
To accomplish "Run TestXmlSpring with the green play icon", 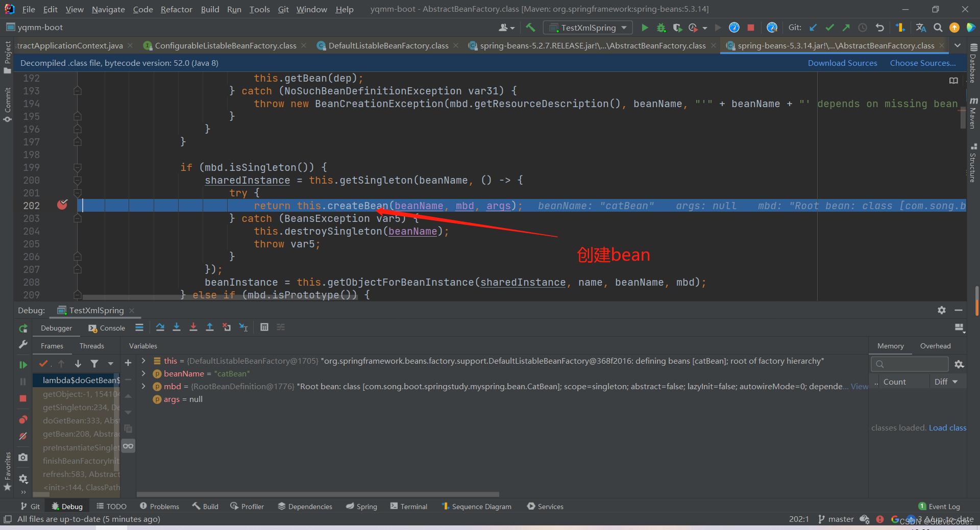I will point(645,28).
